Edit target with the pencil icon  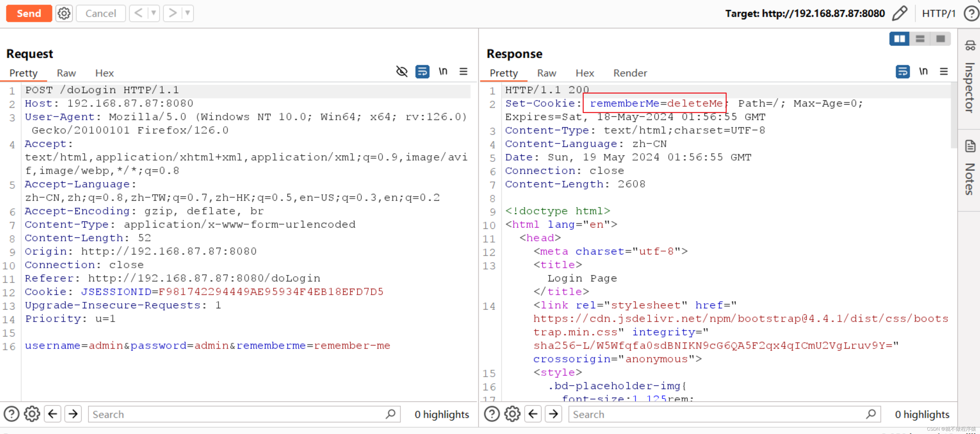(x=899, y=13)
